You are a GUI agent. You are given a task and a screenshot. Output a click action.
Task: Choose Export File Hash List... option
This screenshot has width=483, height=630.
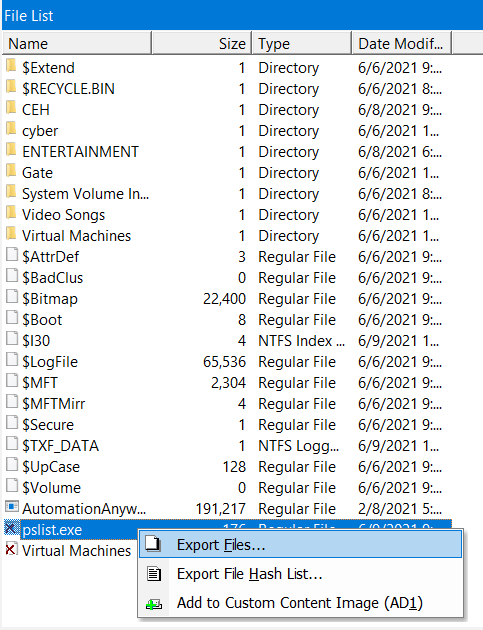pos(300,573)
